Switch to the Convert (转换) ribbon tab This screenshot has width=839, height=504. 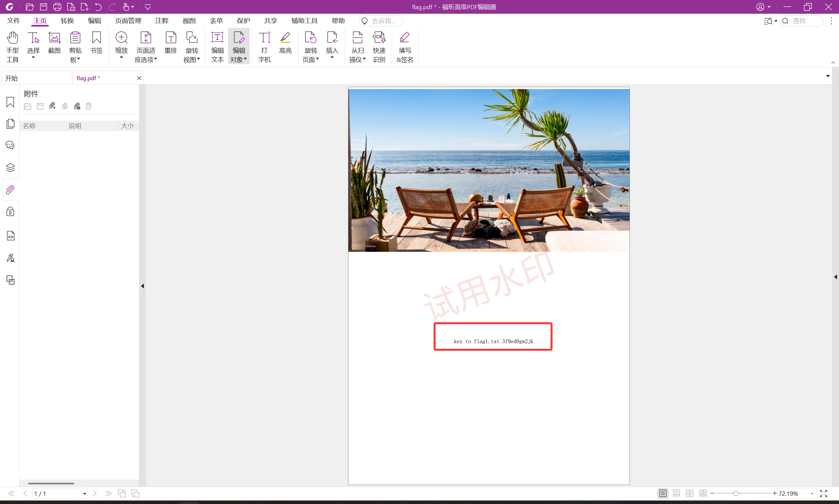click(67, 21)
